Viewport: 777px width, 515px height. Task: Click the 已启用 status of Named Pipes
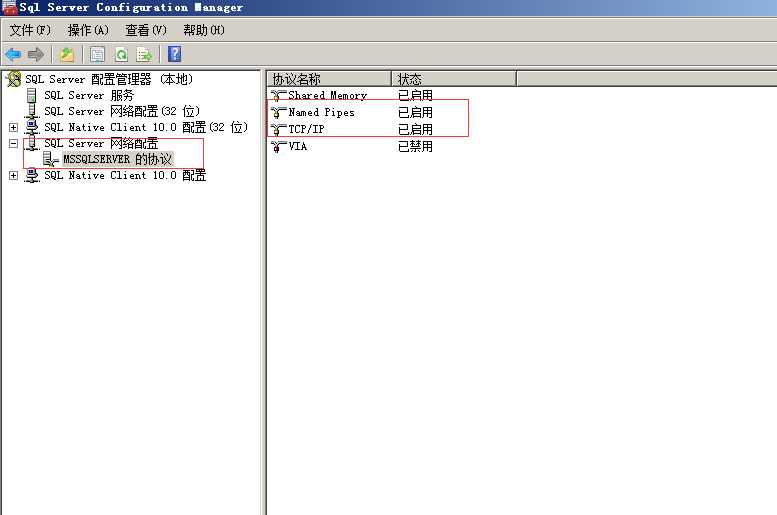(x=415, y=113)
